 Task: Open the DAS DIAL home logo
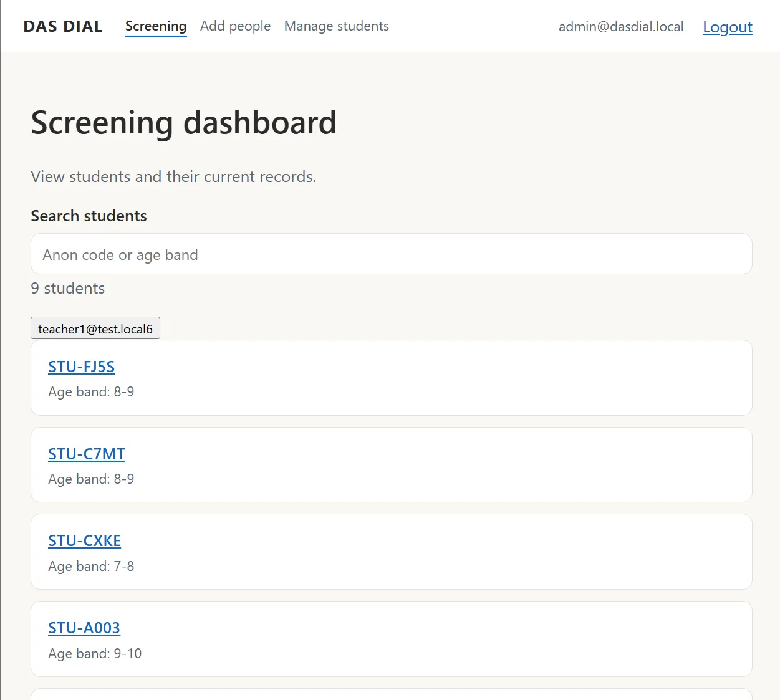pos(63,26)
